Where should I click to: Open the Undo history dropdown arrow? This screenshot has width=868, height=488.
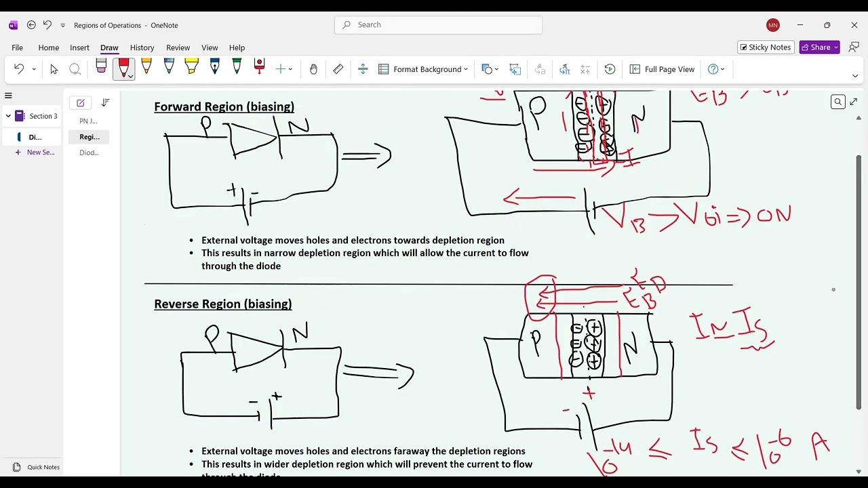tap(34, 69)
